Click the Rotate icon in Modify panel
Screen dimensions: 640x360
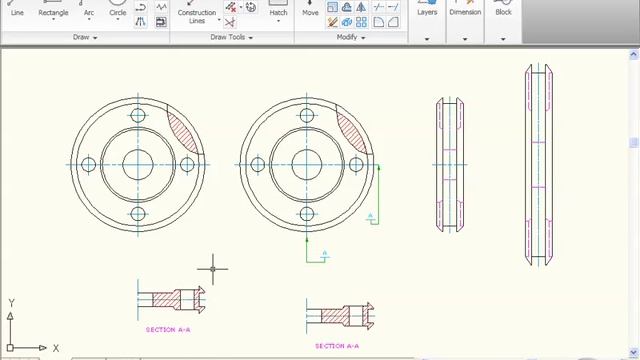point(347,7)
